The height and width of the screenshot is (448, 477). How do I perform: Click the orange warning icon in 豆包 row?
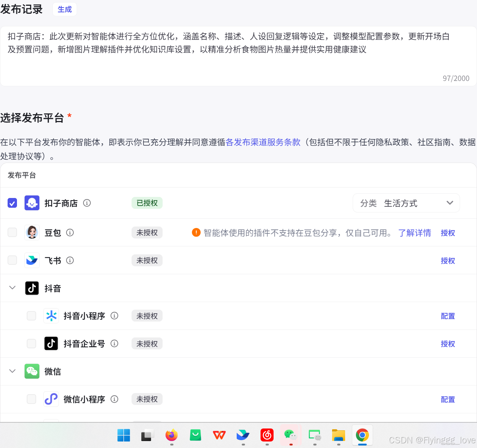pos(196,232)
